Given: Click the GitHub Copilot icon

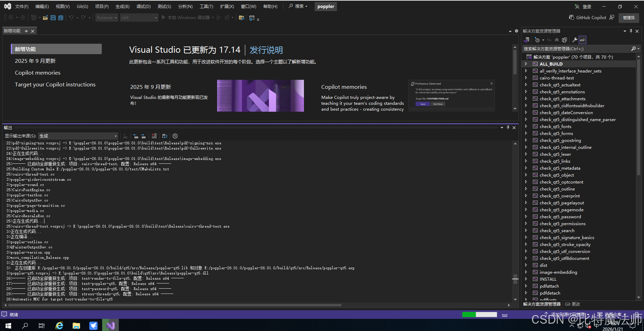Looking at the screenshot, I should click(x=571, y=17).
